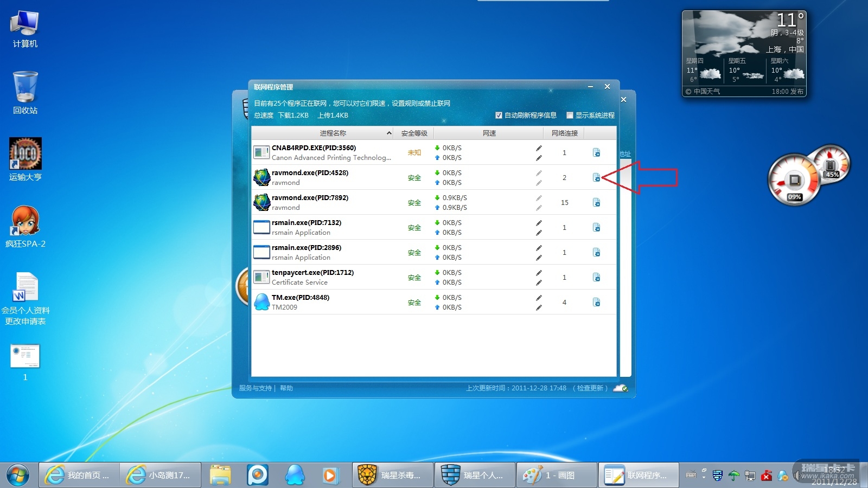Edit download speed limit pencil for CNAB4RPD.EXE
Image resolution: width=868 pixels, height=488 pixels.
tap(539, 148)
